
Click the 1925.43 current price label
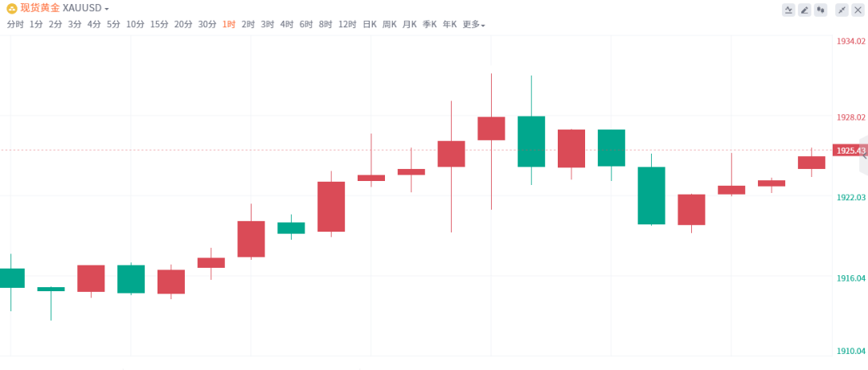[x=850, y=150]
